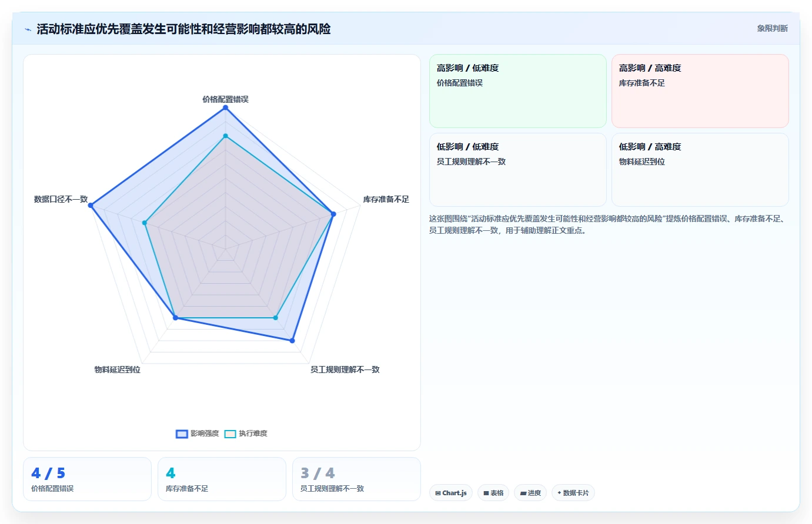
Task: Click 员工规则理解不一致 text in quadrant card
Action: pyautogui.click(x=471, y=162)
